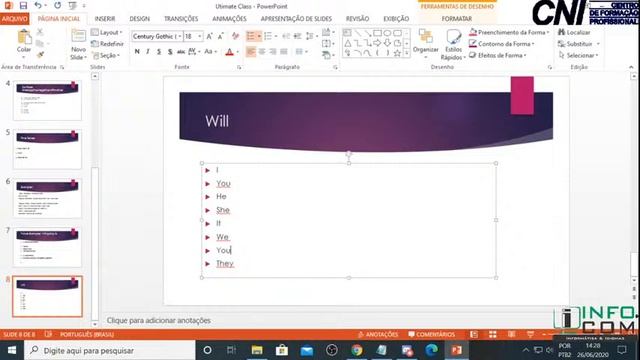Open the Aa change case dropdown
This screenshot has width=640, height=360.
(x=211, y=52)
